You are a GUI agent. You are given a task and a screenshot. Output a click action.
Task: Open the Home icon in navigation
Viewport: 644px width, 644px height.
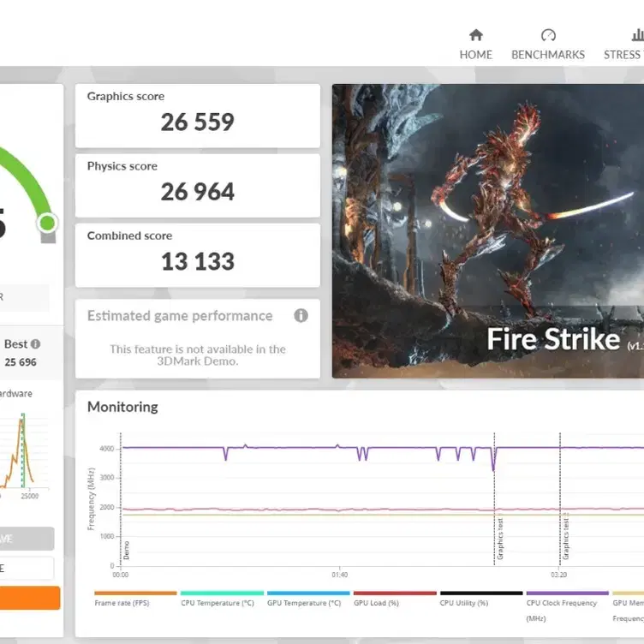475,35
